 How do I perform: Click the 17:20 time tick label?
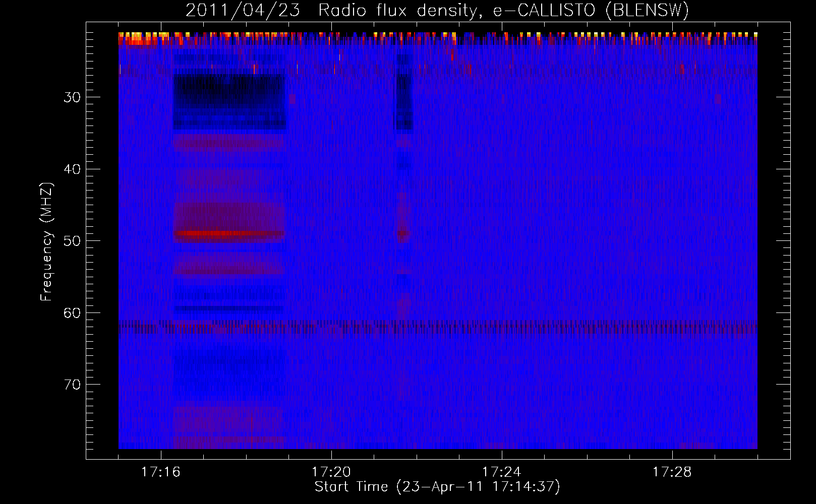331,472
